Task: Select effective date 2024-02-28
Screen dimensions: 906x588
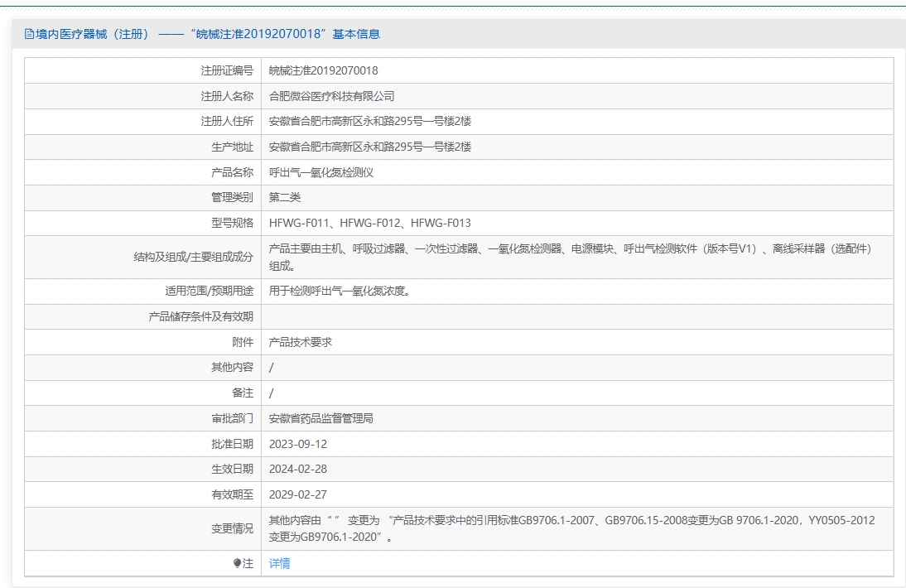Action: [x=298, y=469]
